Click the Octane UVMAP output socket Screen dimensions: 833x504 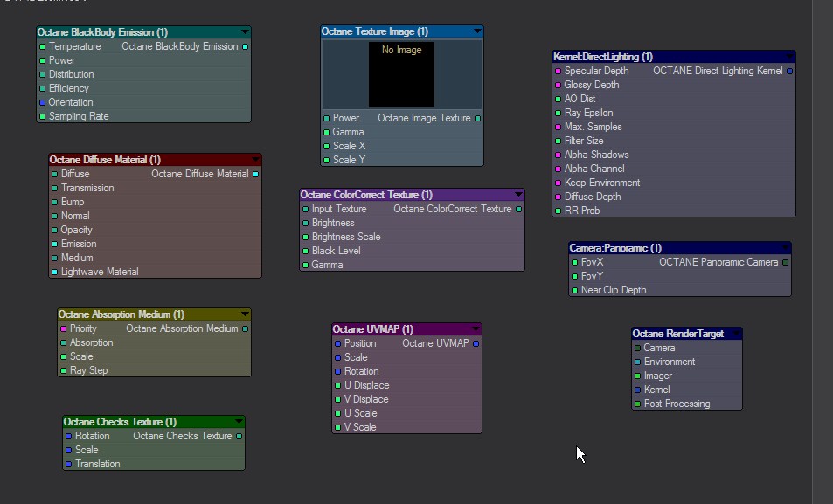point(476,343)
